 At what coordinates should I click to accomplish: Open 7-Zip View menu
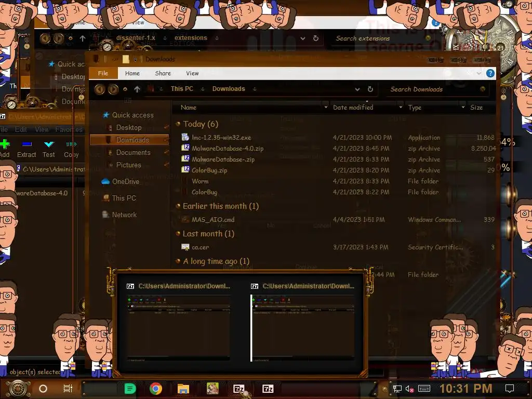[x=42, y=129]
